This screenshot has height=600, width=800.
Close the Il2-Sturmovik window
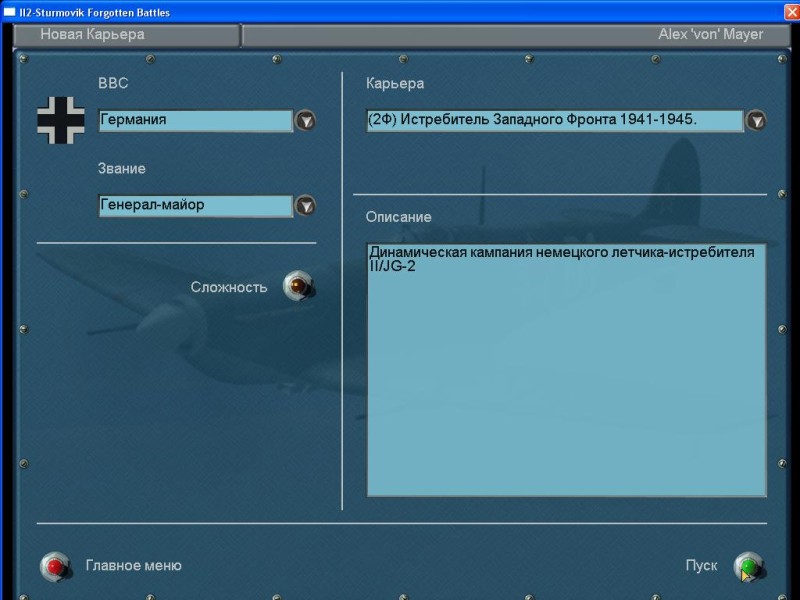(791, 12)
